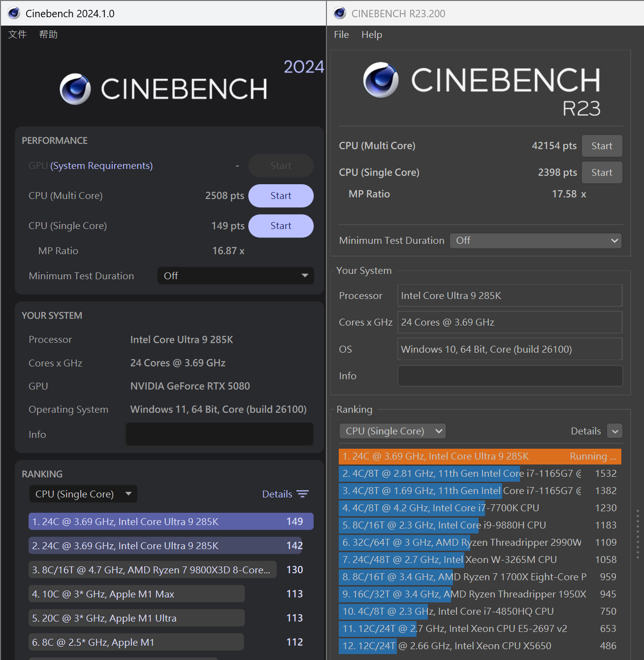The height and width of the screenshot is (660, 644).
Task: Click the 2398 pts single core score in R23
Action: (x=557, y=172)
